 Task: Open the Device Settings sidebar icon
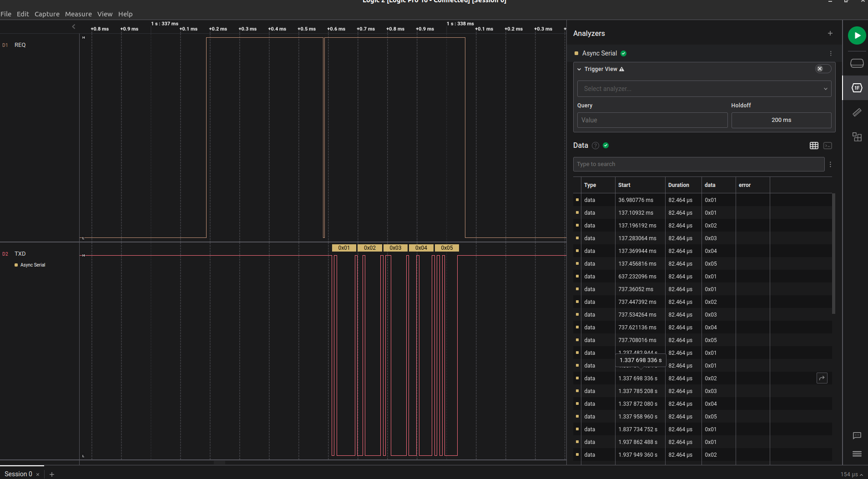tap(857, 63)
